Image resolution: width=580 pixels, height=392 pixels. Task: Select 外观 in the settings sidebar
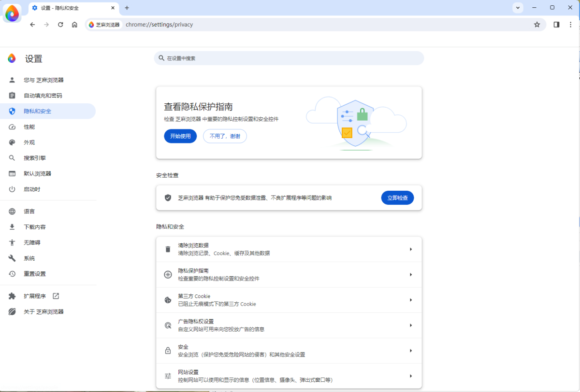pos(30,142)
